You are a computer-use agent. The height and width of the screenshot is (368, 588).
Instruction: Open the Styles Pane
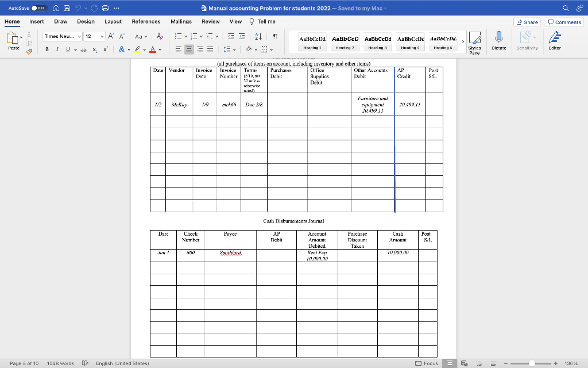(x=475, y=41)
